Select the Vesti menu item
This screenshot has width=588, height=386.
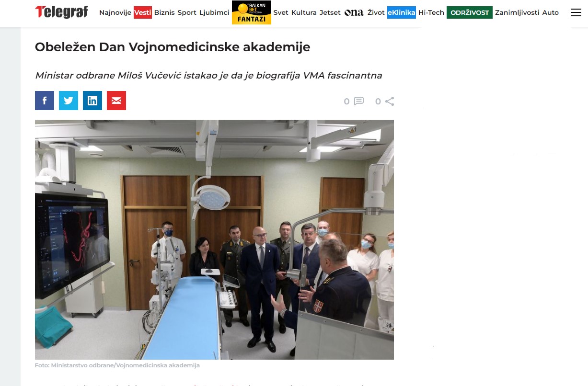tap(143, 13)
